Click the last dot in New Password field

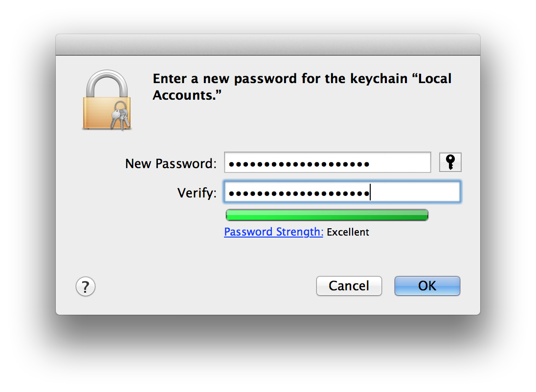[x=366, y=164]
